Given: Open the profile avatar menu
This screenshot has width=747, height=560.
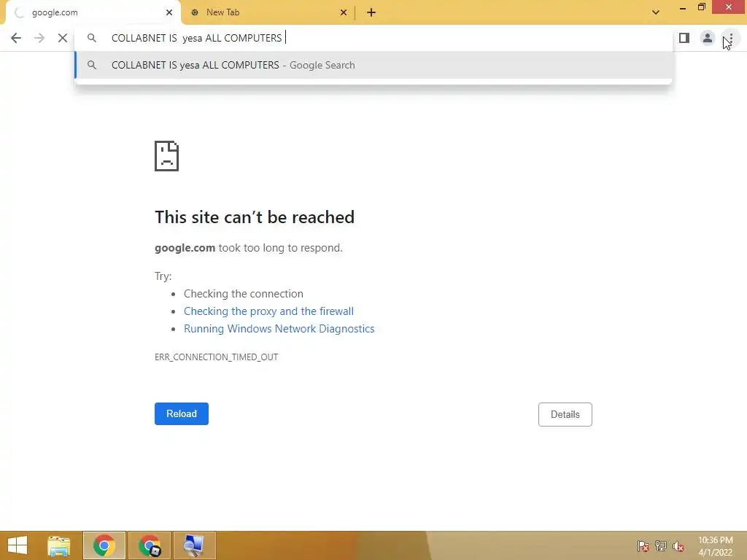Looking at the screenshot, I should click(708, 38).
